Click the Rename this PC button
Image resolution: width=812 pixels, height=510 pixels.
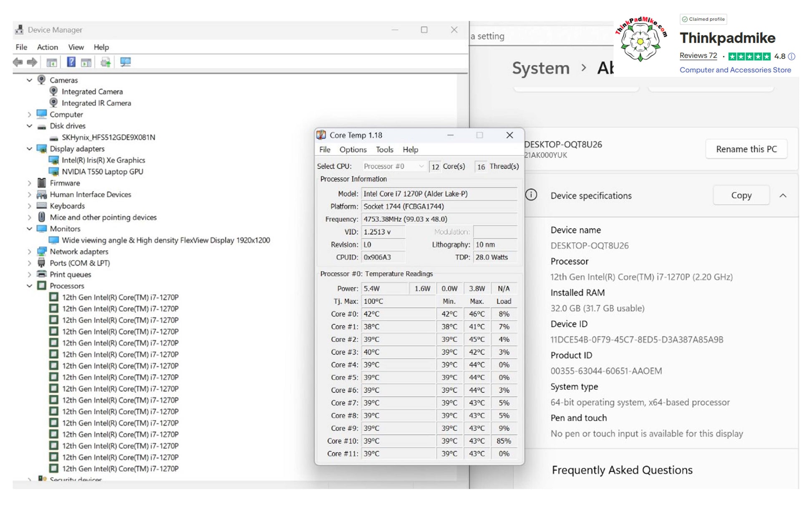pyautogui.click(x=746, y=149)
